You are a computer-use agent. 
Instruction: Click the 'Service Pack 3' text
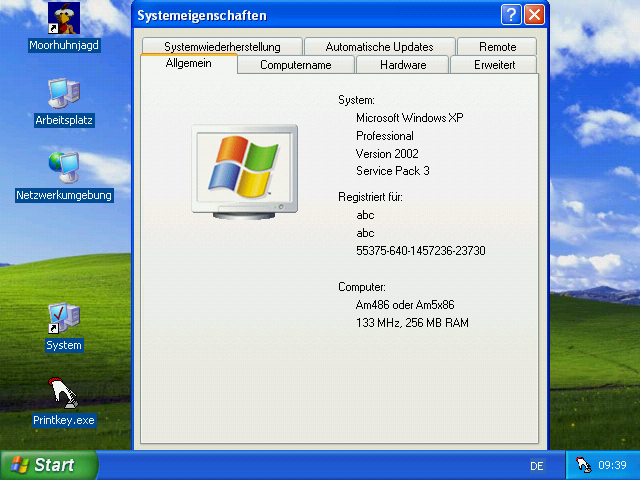(x=393, y=171)
